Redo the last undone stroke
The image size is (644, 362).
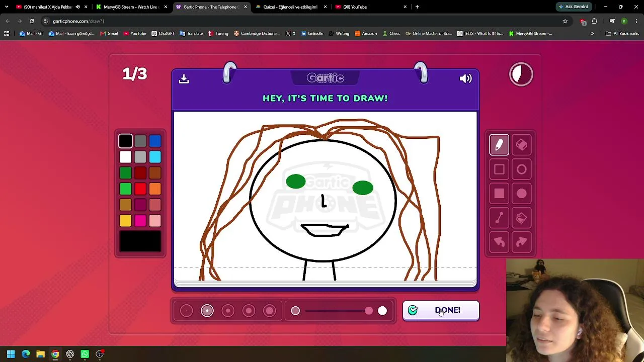point(522,242)
